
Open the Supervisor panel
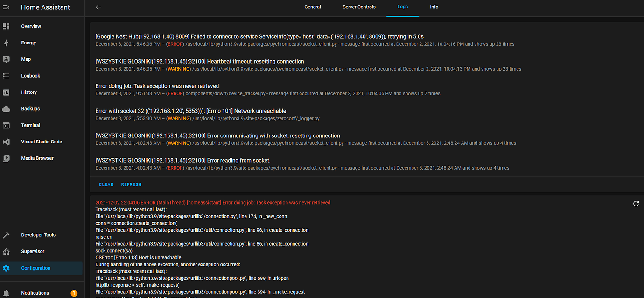pyautogui.click(x=33, y=251)
